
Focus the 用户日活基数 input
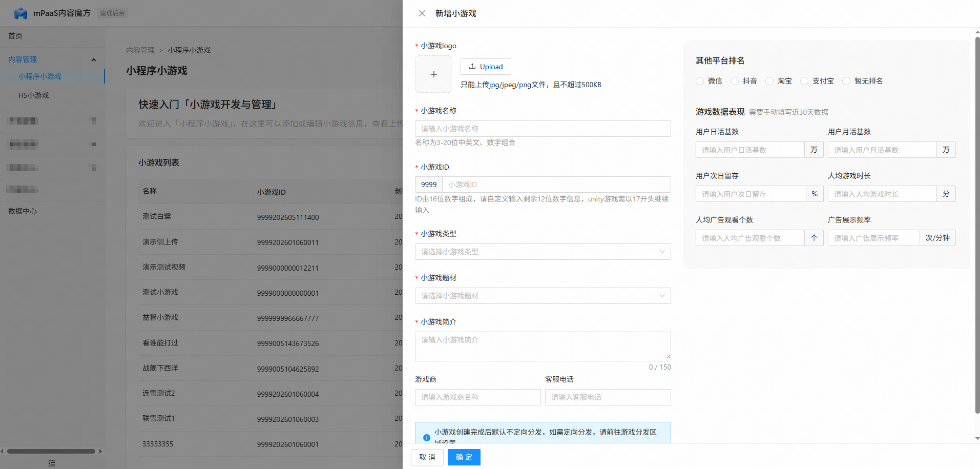click(x=750, y=150)
